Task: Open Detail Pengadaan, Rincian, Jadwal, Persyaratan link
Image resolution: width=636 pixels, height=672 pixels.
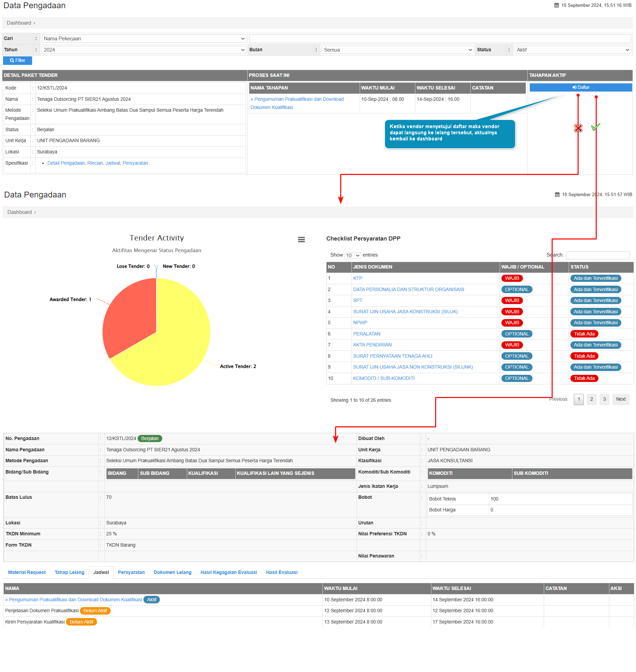Action: click(x=98, y=163)
